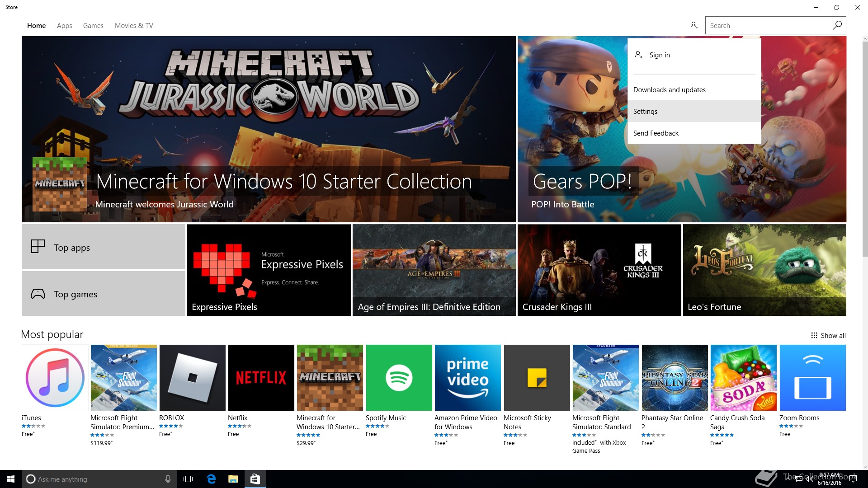Viewport: 868px width, 488px height.
Task: Switch to the Apps tab
Action: point(65,26)
